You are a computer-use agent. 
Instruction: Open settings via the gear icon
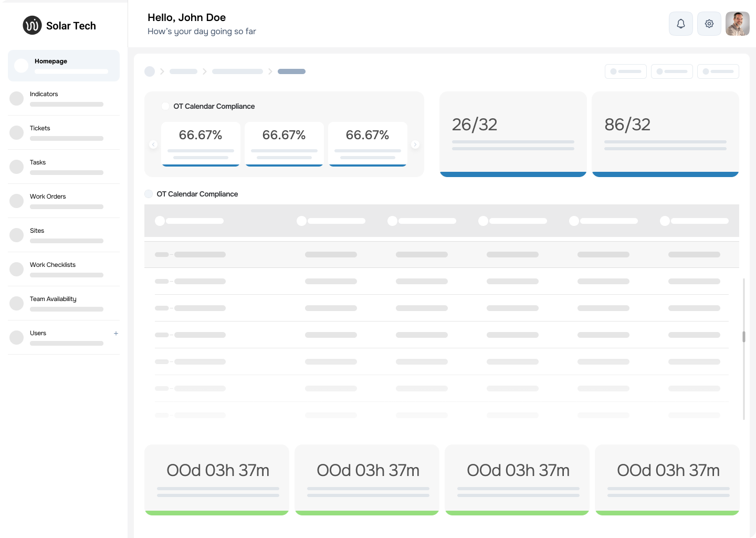(x=709, y=24)
